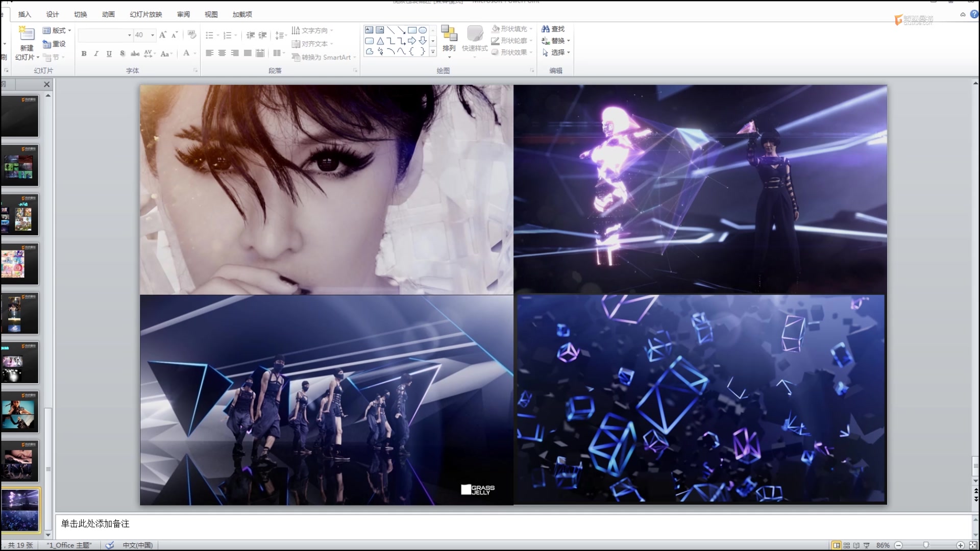Screen dimensions: 980x551
Task: Click Select (选择) button
Action: point(555,52)
